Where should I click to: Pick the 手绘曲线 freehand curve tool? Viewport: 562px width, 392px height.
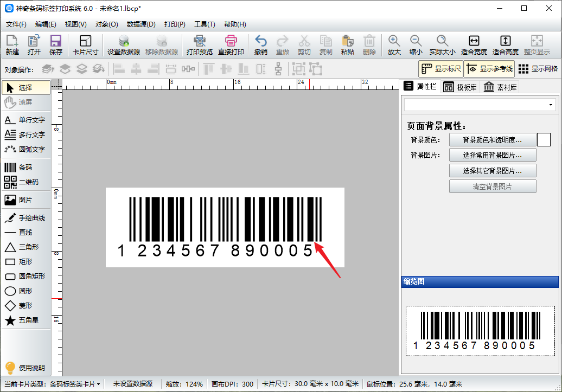coord(25,218)
